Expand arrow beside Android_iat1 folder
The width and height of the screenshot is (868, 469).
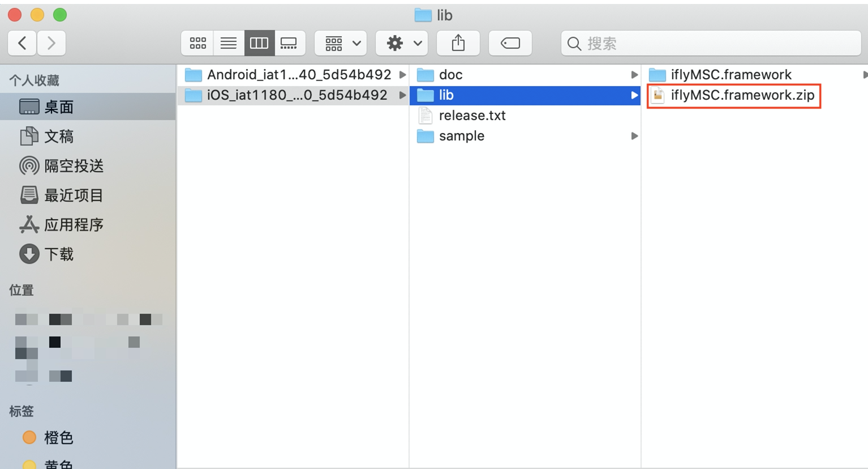pos(402,75)
